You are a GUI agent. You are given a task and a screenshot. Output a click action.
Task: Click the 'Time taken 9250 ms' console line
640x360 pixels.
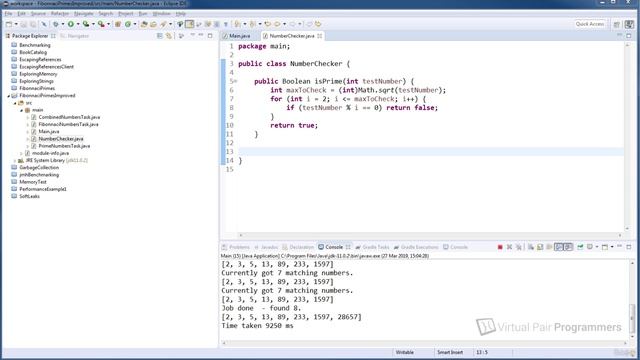click(x=257, y=326)
